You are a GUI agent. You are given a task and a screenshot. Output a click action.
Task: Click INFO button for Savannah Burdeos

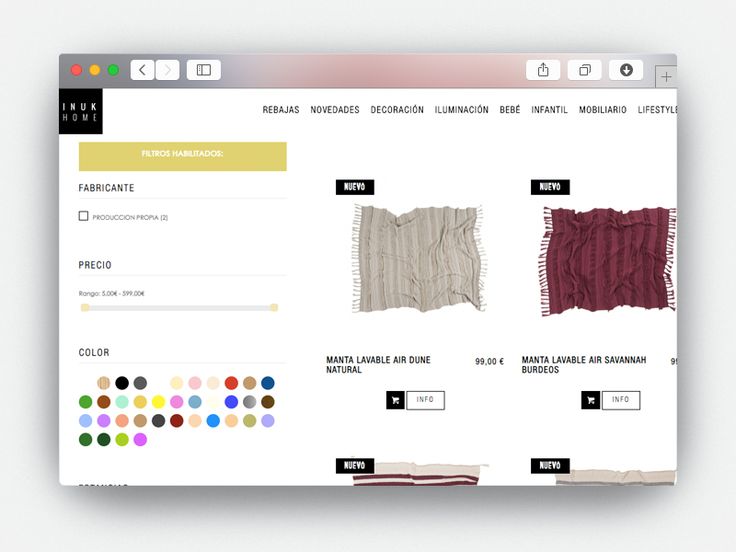[621, 400]
